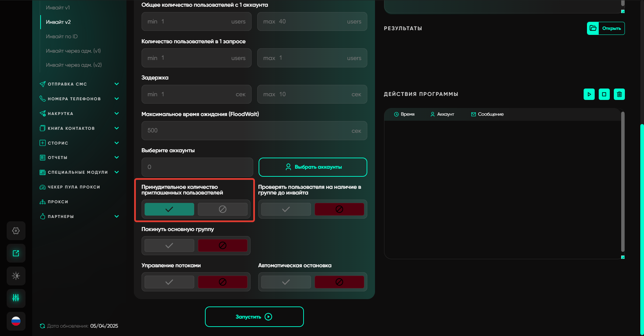The width and height of the screenshot is (644, 336).
Task: Click the sliders equalizer icon in left bar
Action: click(16, 298)
